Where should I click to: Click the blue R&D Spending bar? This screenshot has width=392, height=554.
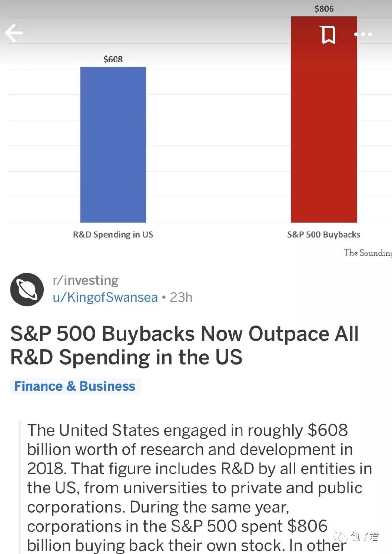coord(113,144)
